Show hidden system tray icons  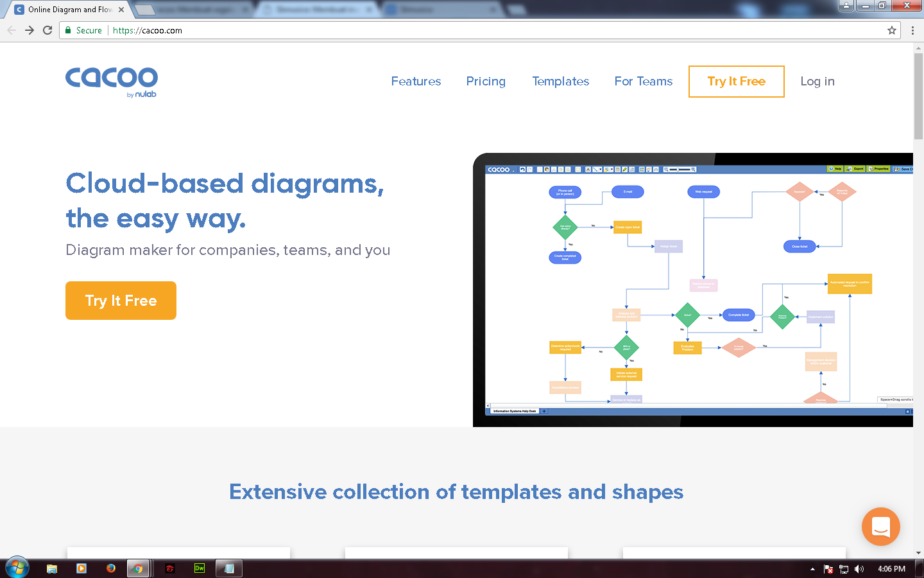point(812,569)
